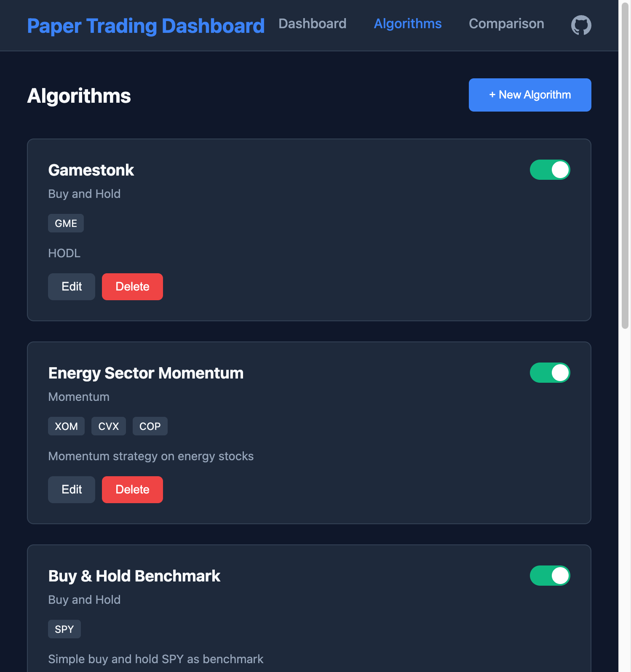Delete the Energy Sector Momentum algorithm
This screenshot has width=631, height=672.
tap(132, 489)
